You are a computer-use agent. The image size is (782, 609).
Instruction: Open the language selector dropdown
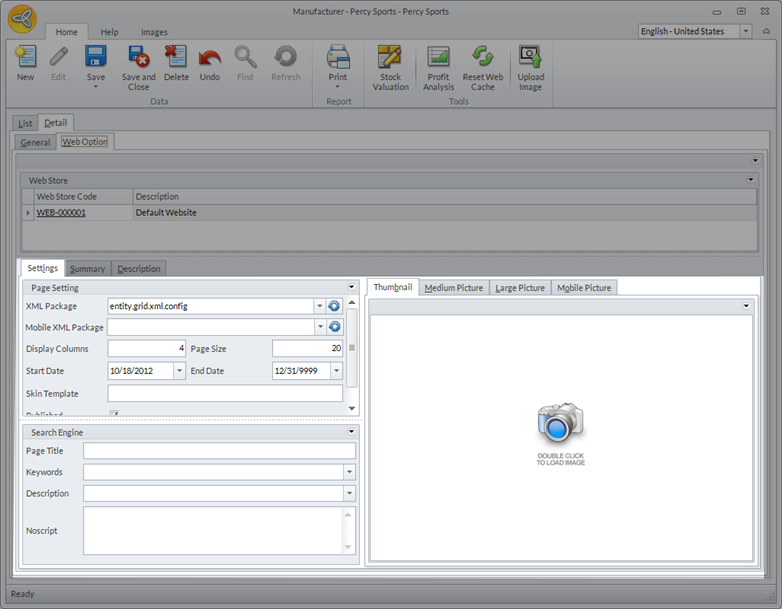click(x=746, y=32)
